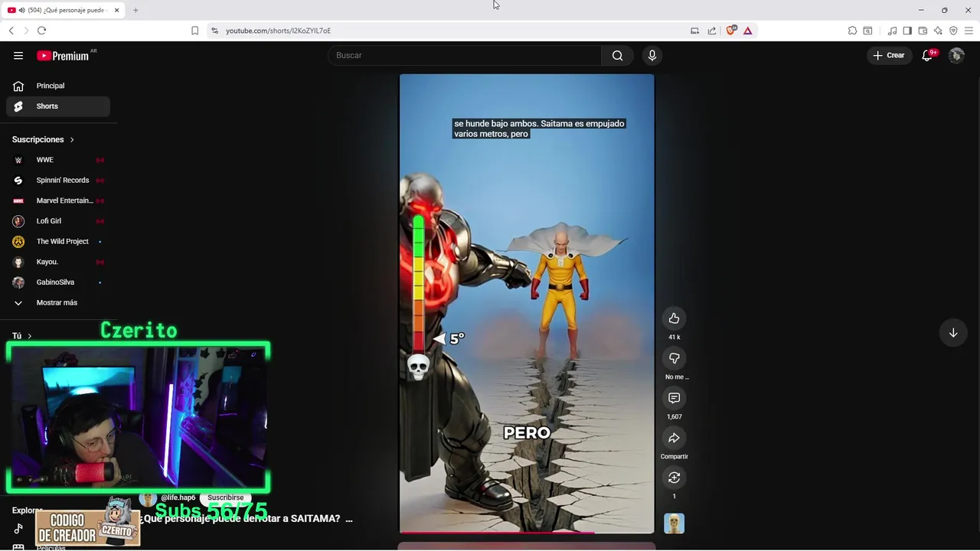This screenshot has height=551, width=980.
Task: Open the browser extensions puzzle icon
Action: coord(852,31)
